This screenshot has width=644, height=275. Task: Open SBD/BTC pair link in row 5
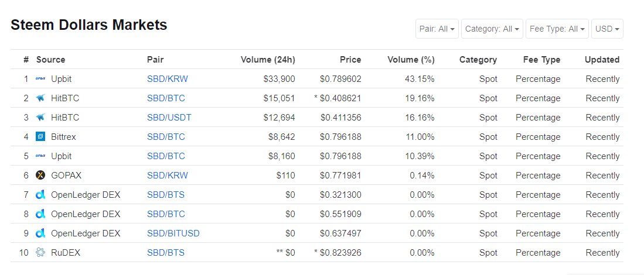pos(166,156)
